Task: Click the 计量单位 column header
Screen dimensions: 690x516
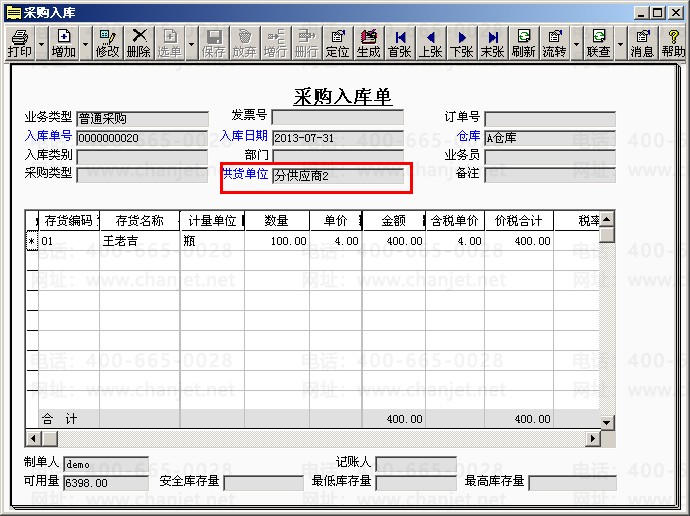Action: tap(212, 220)
